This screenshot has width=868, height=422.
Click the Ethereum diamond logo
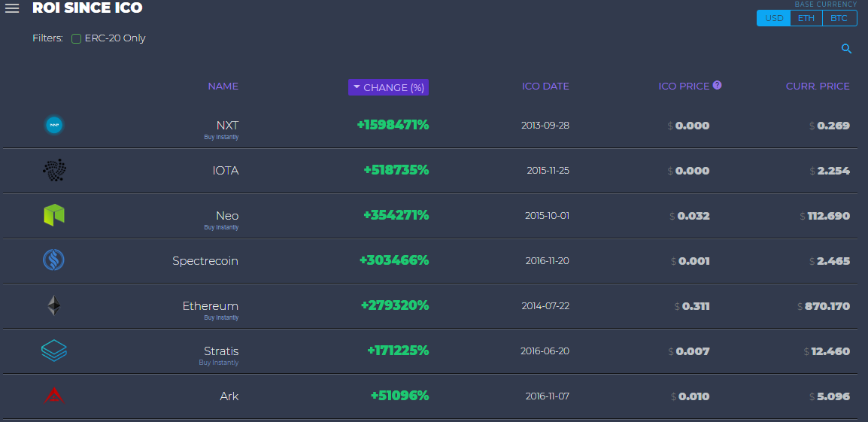pos(53,305)
